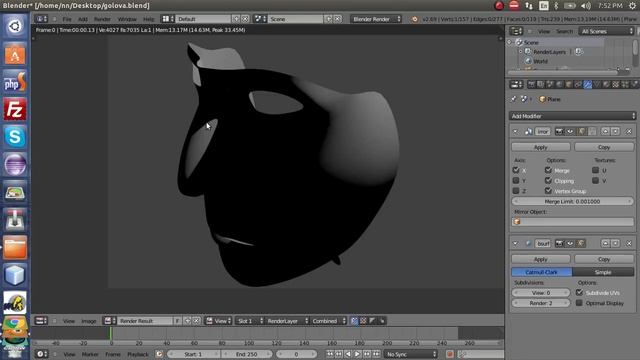Screen dimensions: 640x360
Task: Enable the Textures U checkbox
Action: [596, 170]
